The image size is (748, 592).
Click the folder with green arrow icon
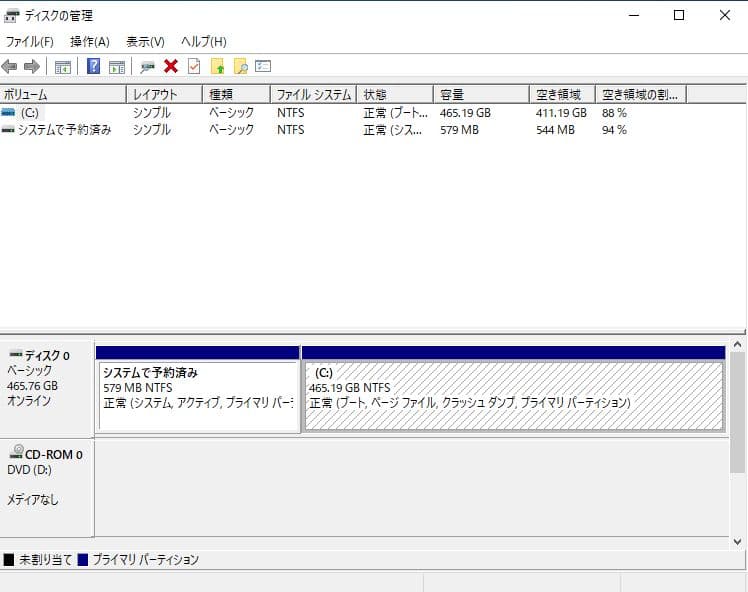[x=218, y=66]
